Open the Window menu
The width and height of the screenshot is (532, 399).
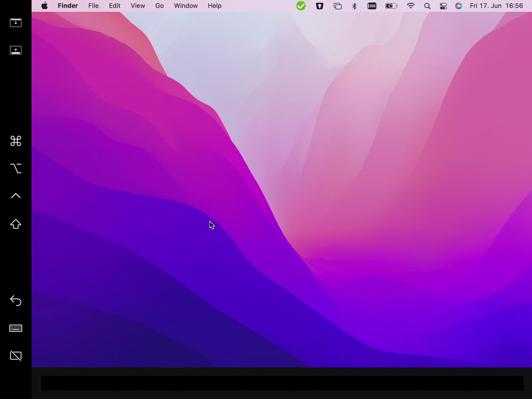coord(186,6)
